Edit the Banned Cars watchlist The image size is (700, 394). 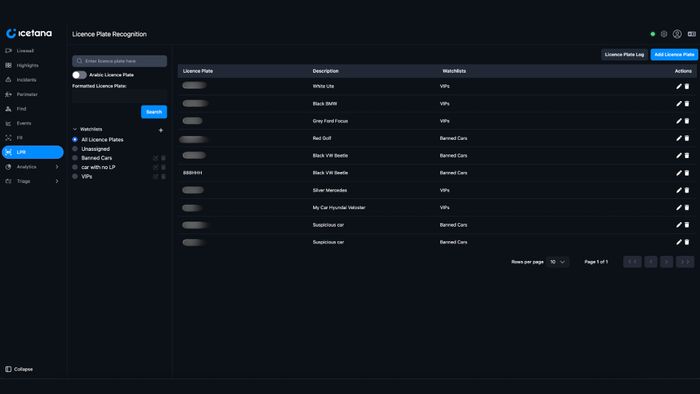click(155, 158)
